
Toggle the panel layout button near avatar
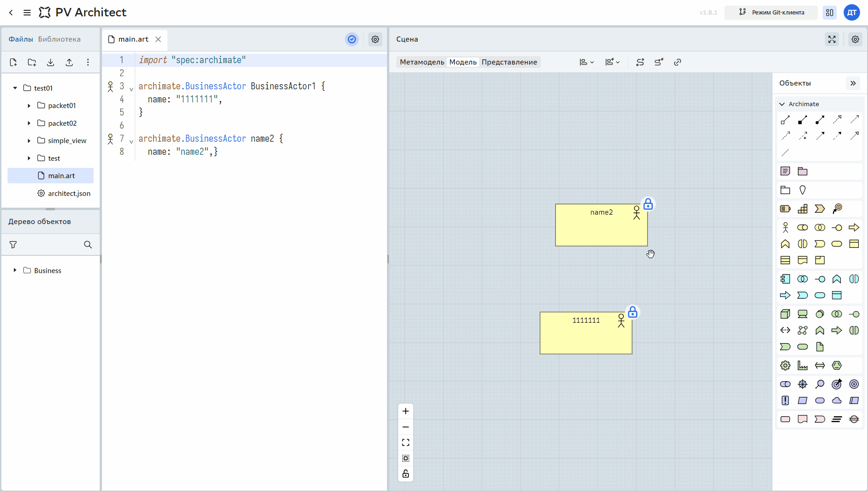(x=830, y=13)
